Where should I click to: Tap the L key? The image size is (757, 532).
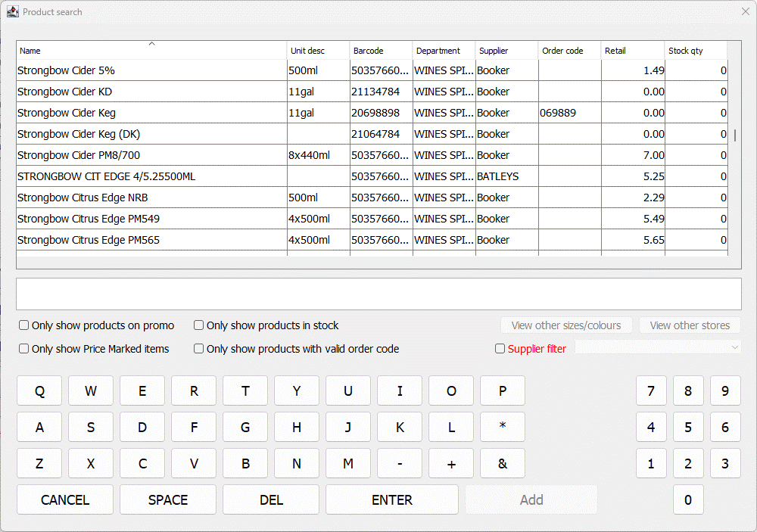point(451,427)
